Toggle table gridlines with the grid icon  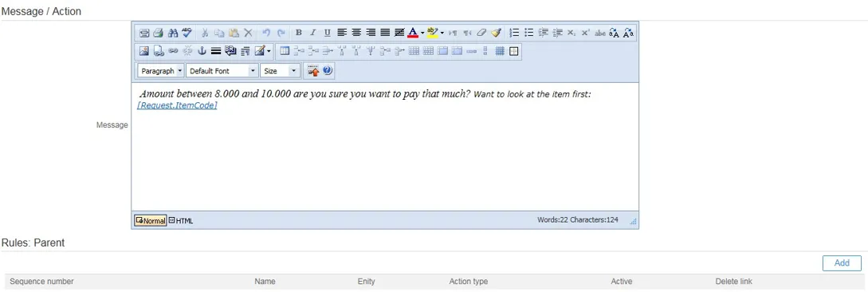(x=500, y=51)
